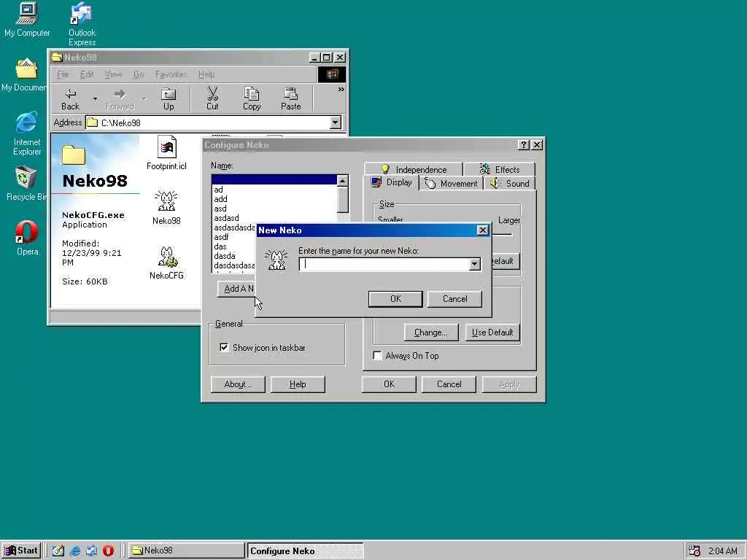Open the Go menu in Neko98 window
The image size is (747, 560).
[x=139, y=74]
